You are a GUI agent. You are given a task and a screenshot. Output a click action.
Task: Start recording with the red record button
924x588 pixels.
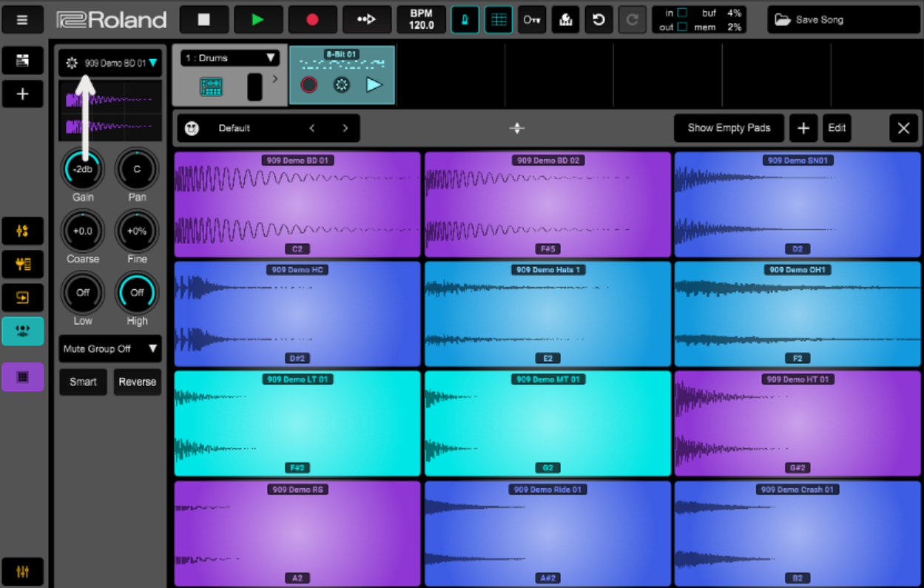(312, 20)
